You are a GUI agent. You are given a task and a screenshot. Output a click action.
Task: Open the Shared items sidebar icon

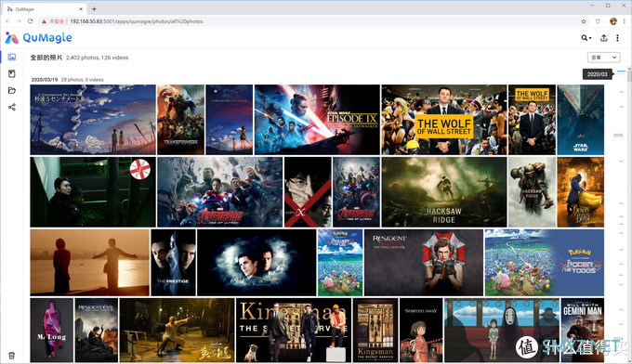[12, 107]
